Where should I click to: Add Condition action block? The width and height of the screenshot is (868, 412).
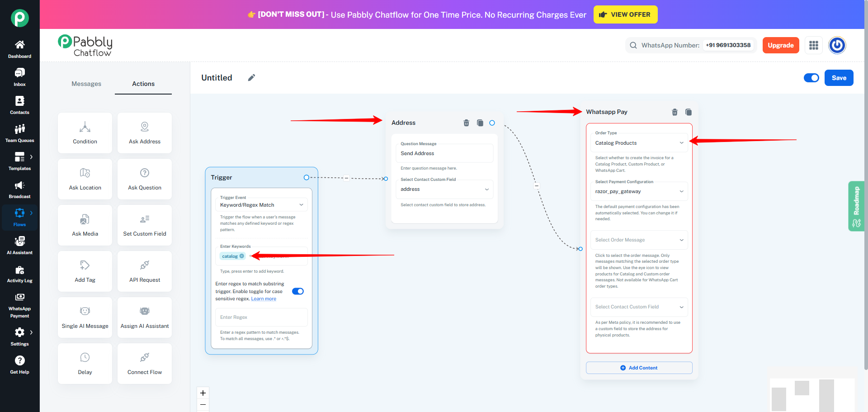[x=85, y=133]
